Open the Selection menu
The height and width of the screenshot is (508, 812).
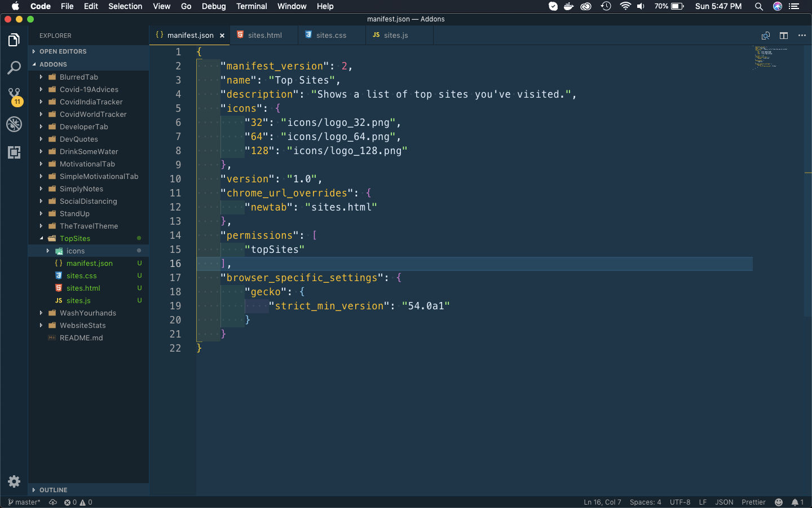[125, 6]
